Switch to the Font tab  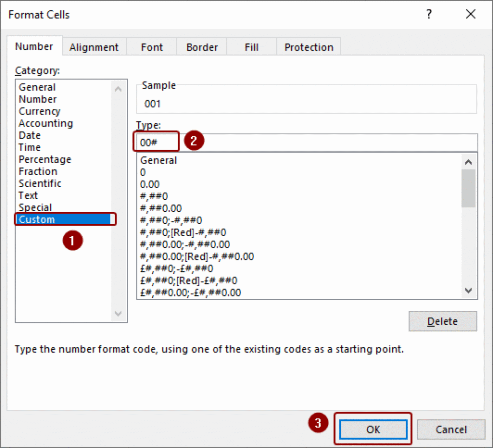152,47
